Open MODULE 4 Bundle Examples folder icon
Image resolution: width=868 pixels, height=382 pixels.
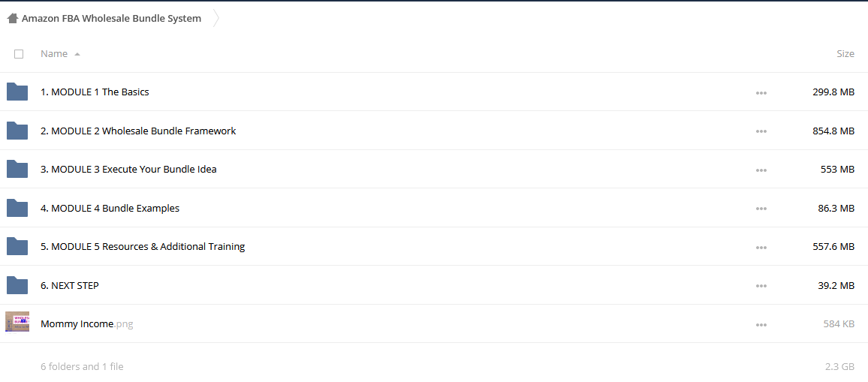click(x=17, y=208)
